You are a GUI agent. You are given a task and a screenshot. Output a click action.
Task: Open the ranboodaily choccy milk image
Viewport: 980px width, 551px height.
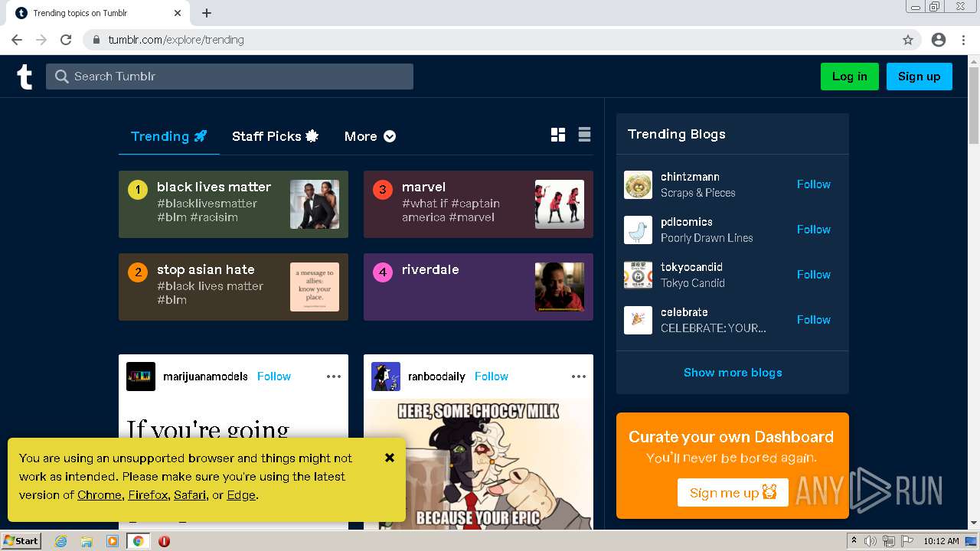point(479,465)
